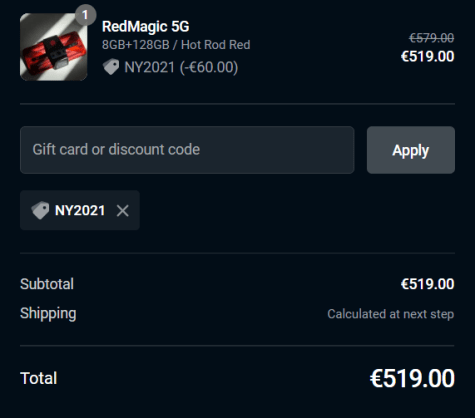Image resolution: width=475 pixels, height=418 pixels.
Task: Click the NY2021 (-€60.00) discount text
Action: 181,67
